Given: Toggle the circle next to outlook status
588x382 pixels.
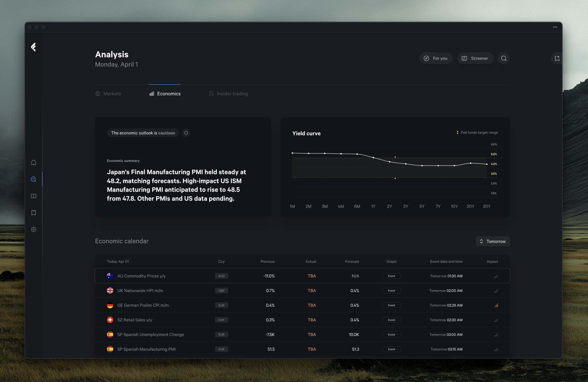Looking at the screenshot, I should click(186, 133).
